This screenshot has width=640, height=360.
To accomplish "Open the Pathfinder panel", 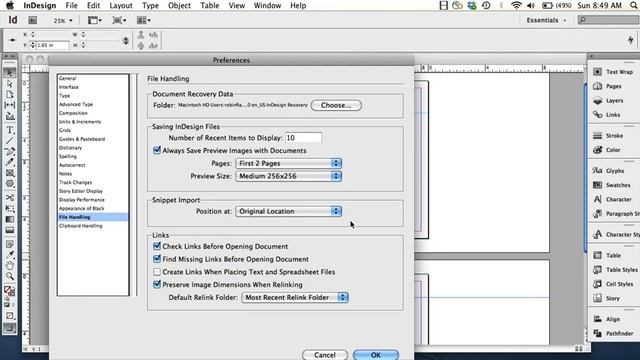I will [x=613, y=333].
